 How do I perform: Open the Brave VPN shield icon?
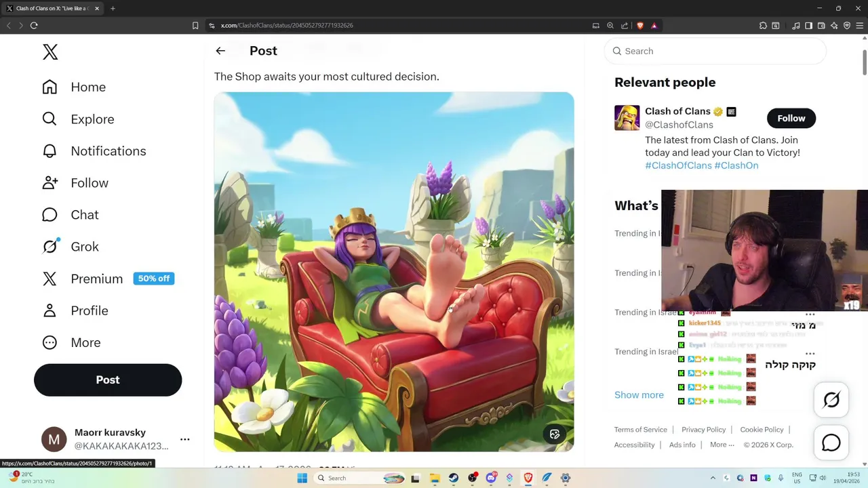tap(847, 25)
